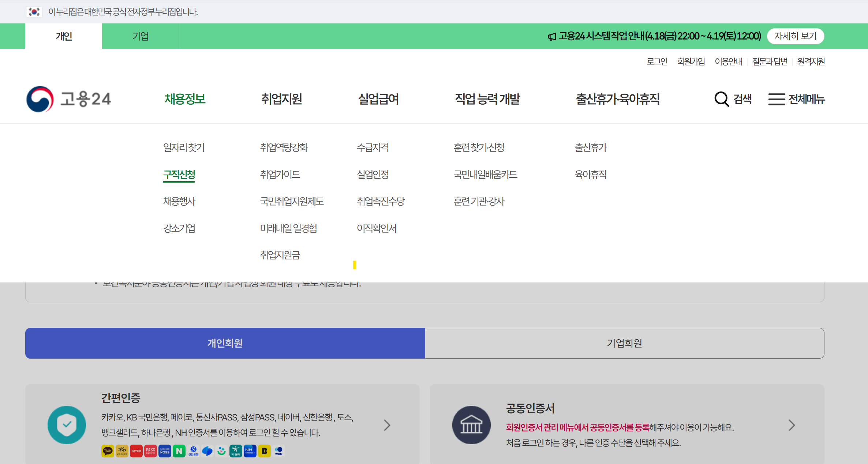Click the 고용24 logo
The height and width of the screenshot is (464, 868).
coord(69,99)
